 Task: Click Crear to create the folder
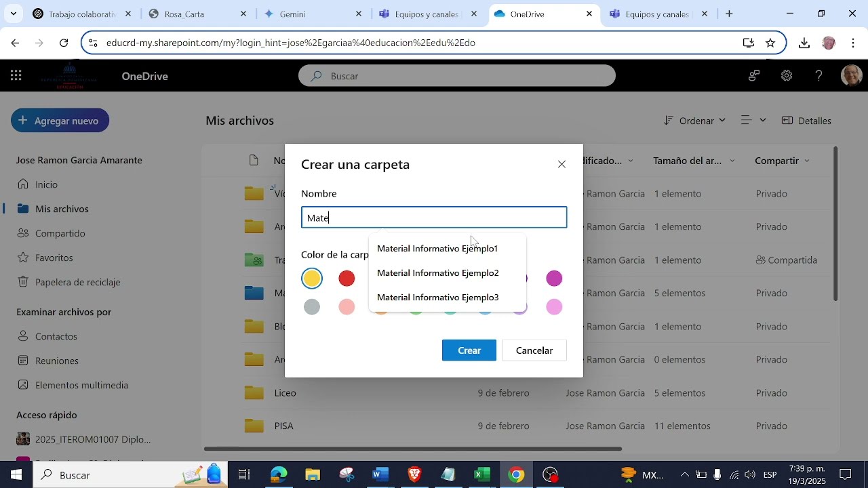(x=469, y=350)
